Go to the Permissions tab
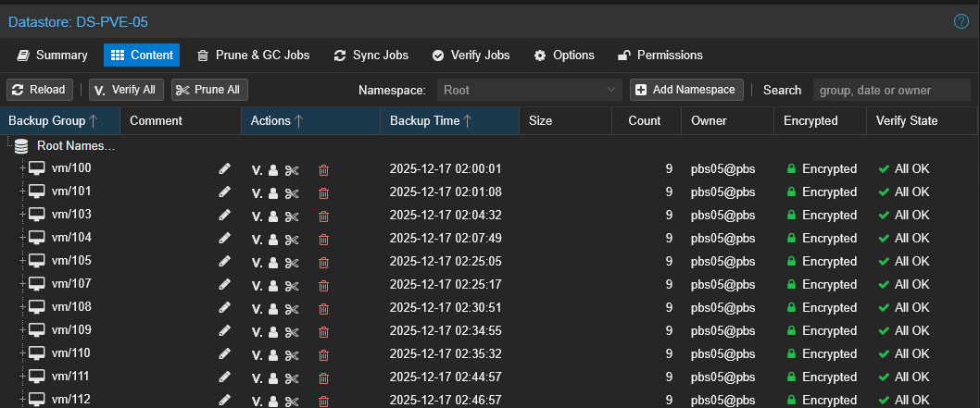The image size is (980, 408). [660, 56]
